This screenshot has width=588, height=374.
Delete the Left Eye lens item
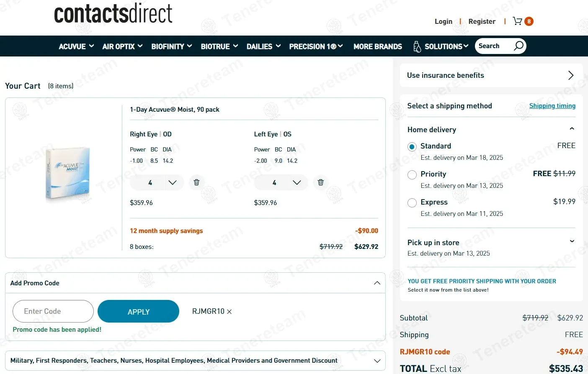320,182
